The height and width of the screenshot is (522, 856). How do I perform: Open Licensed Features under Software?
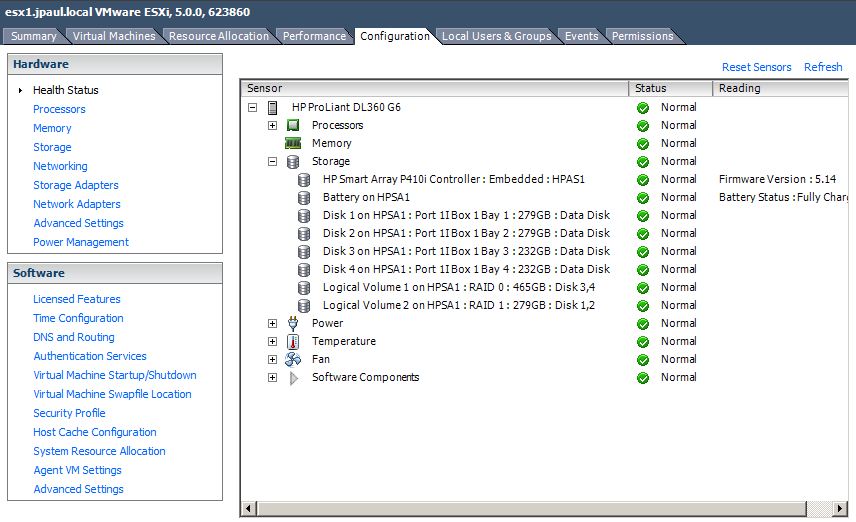coord(76,299)
